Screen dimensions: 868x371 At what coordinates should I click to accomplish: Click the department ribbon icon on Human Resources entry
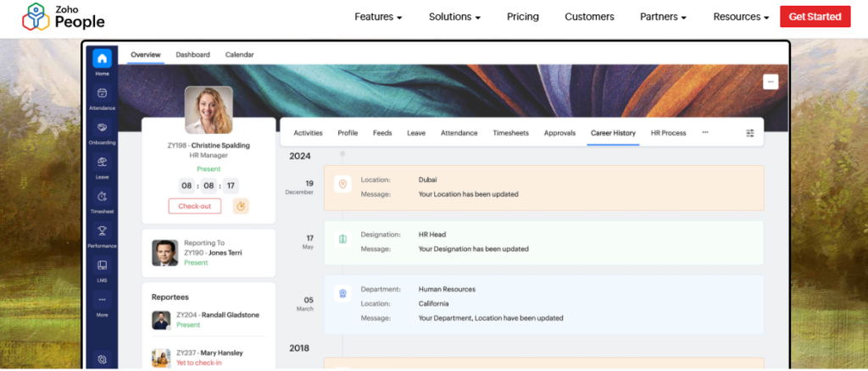[x=342, y=294]
